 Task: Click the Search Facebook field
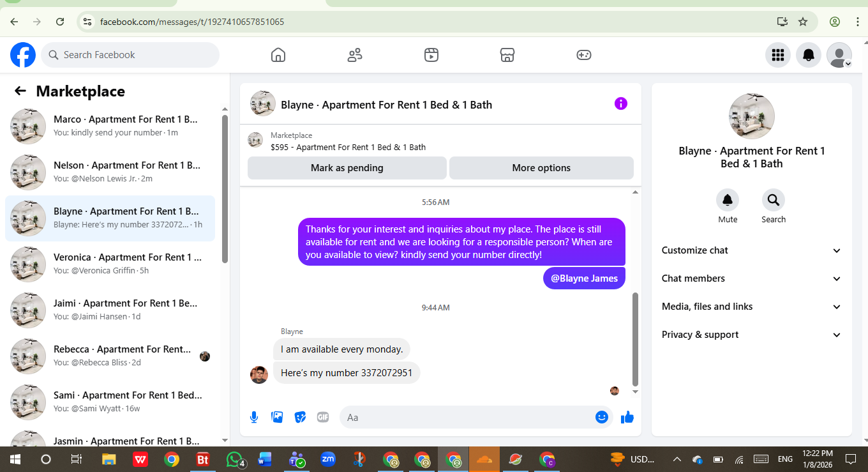click(x=130, y=55)
